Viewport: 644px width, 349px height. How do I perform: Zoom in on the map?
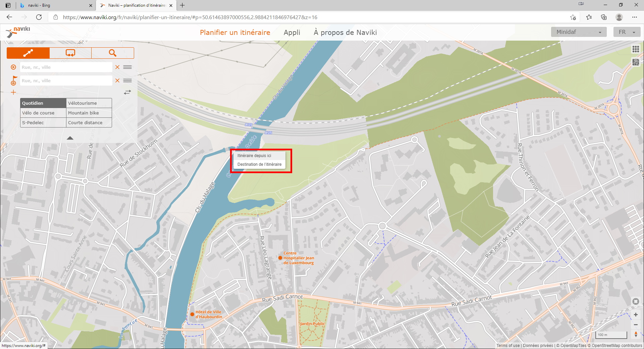(636, 315)
